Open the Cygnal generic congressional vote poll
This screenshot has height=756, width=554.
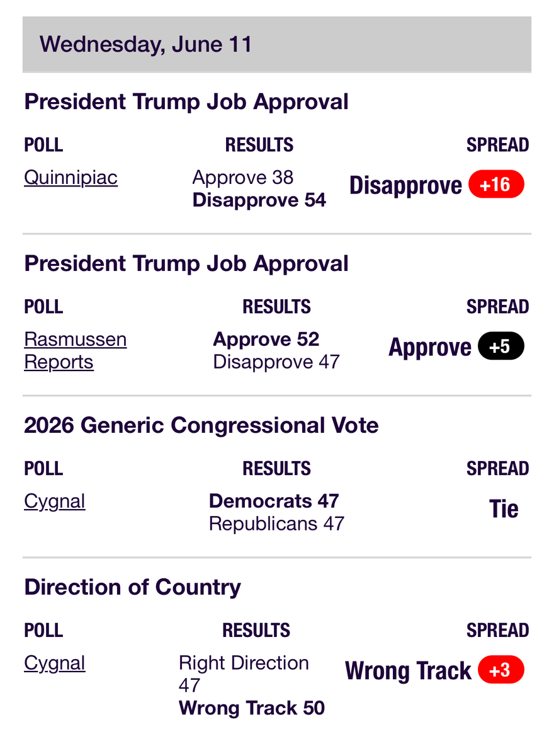click(x=55, y=501)
